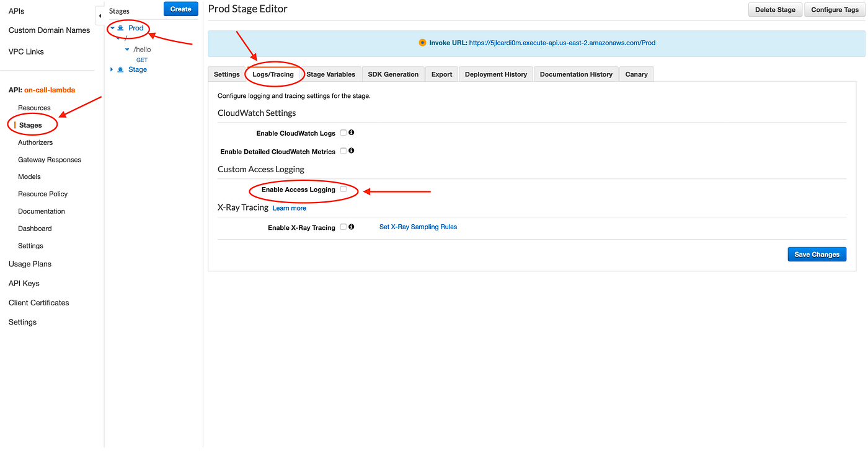The width and height of the screenshot is (868, 454).
Task: Select the GET method under /hello
Action: (141, 59)
